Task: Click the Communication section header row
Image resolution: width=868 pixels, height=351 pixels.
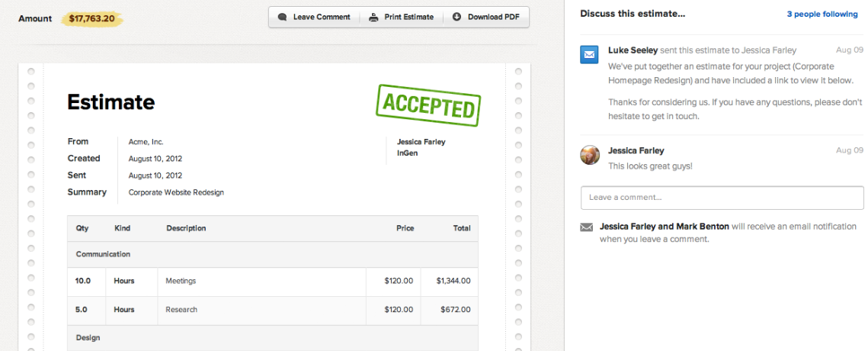Action: pos(273,254)
